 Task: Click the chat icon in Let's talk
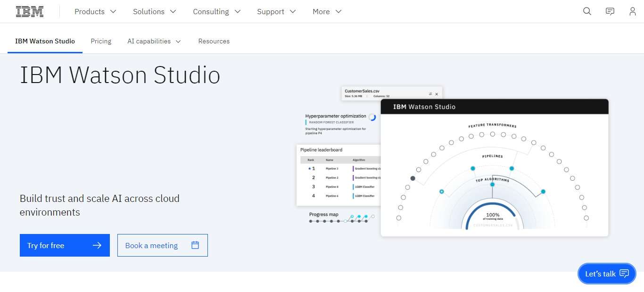click(x=624, y=274)
